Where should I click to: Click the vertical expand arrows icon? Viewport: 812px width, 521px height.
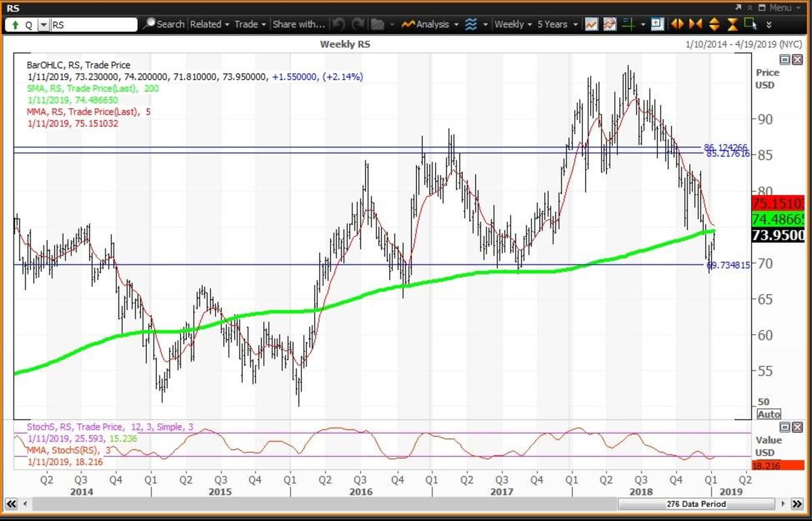[x=714, y=24]
